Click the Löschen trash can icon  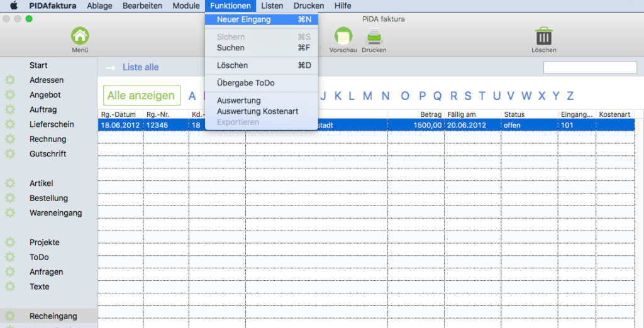tap(544, 36)
